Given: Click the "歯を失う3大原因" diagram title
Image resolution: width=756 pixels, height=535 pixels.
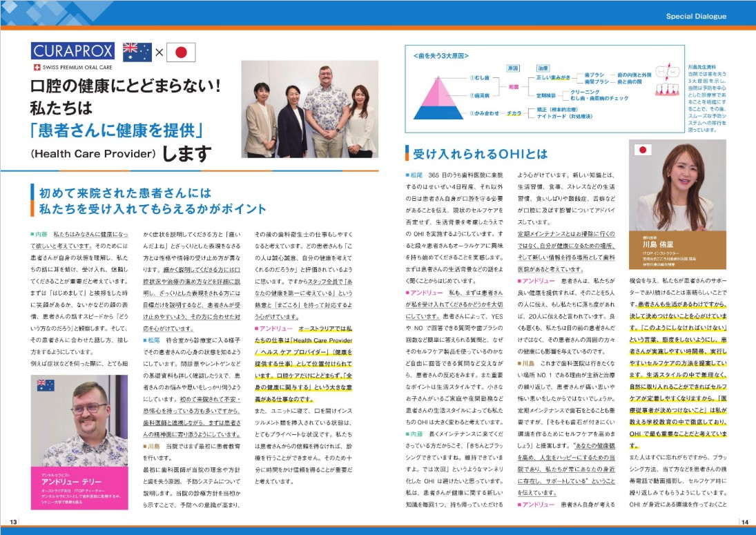Looking at the screenshot, I should point(442,54).
